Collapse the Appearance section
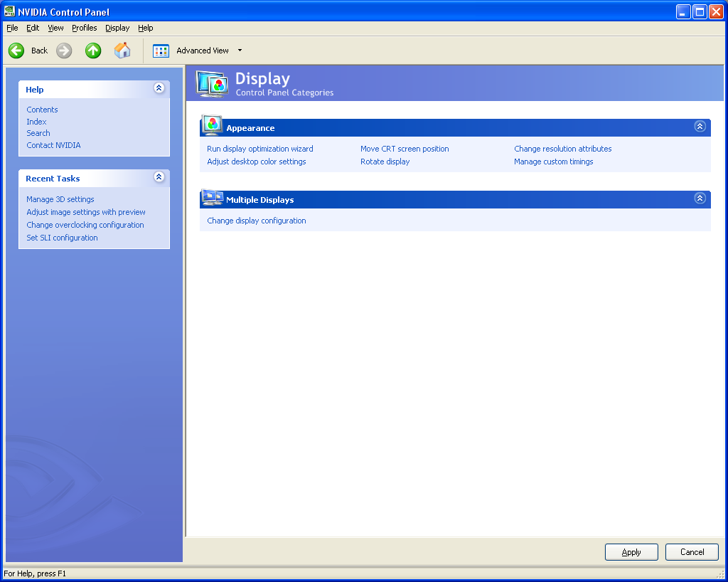 (700, 127)
